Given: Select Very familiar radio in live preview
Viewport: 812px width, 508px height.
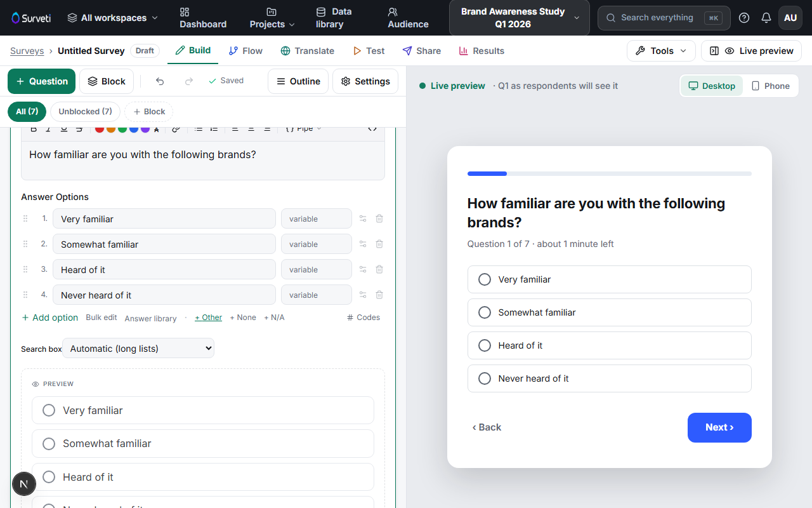Looking at the screenshot, I should pyautogui.click(x=485, y=279).
